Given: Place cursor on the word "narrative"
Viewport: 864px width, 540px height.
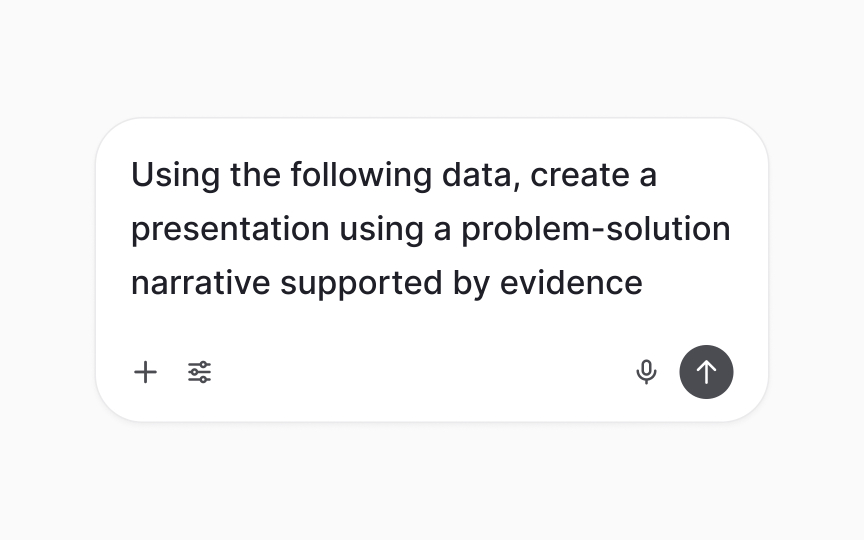Looking at the screenshot, I should click(201, 283).
